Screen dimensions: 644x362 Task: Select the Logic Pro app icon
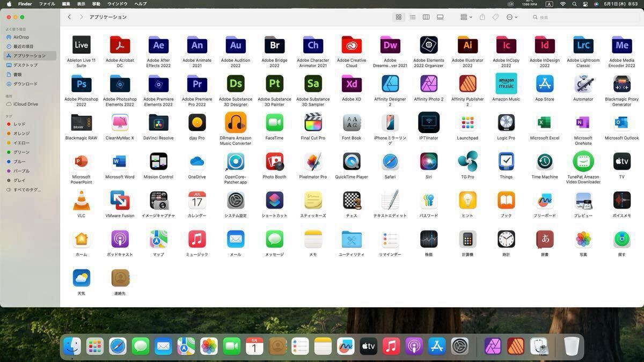(506, 123)
